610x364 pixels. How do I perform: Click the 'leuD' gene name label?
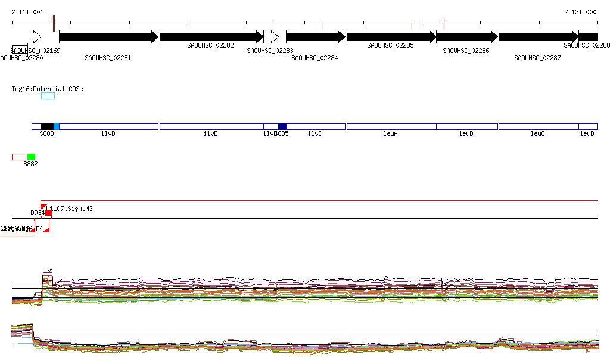587,133
